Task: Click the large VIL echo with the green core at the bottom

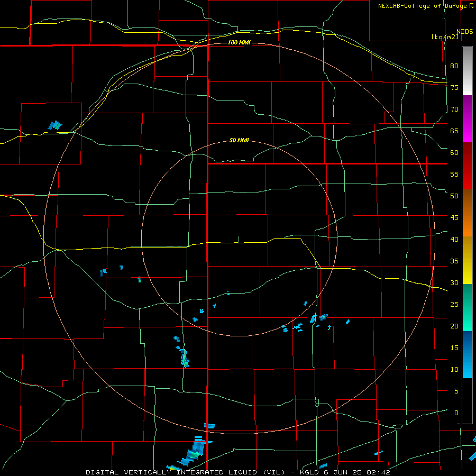Action: click(x=194, y=451)
